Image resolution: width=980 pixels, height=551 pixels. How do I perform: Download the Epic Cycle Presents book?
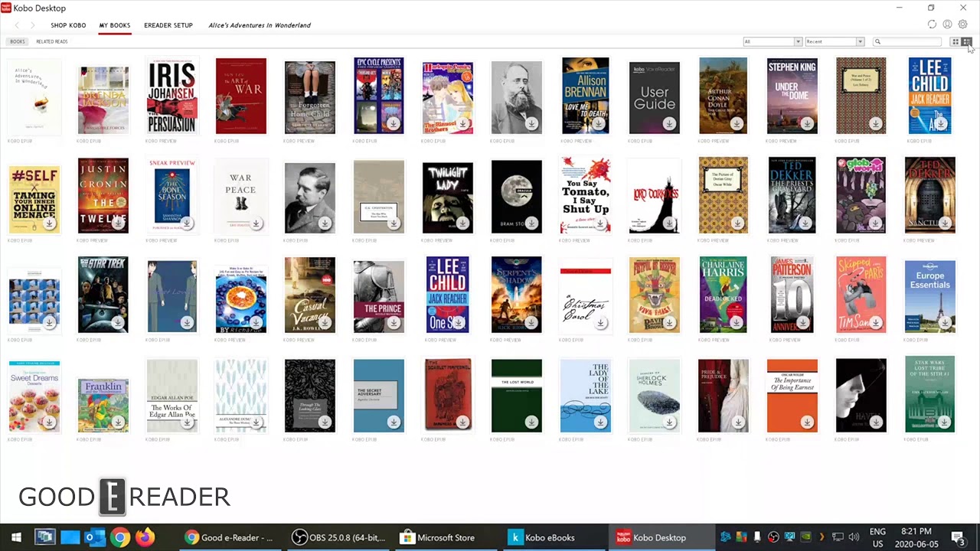pos(394,123)
